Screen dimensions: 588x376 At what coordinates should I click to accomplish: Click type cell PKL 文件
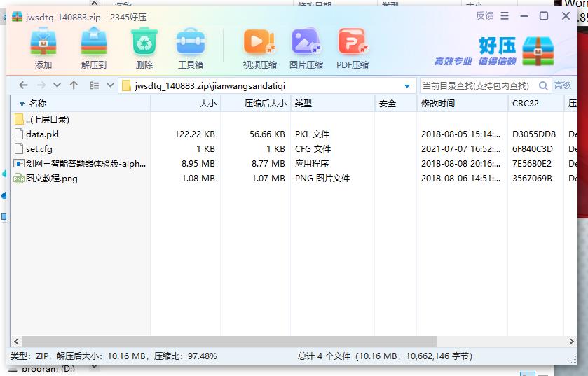tap(312, 134)
